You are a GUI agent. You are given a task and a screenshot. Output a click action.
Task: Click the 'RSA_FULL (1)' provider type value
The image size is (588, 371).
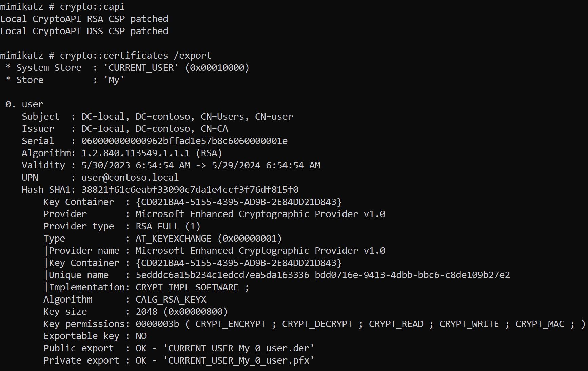(168, 226)
